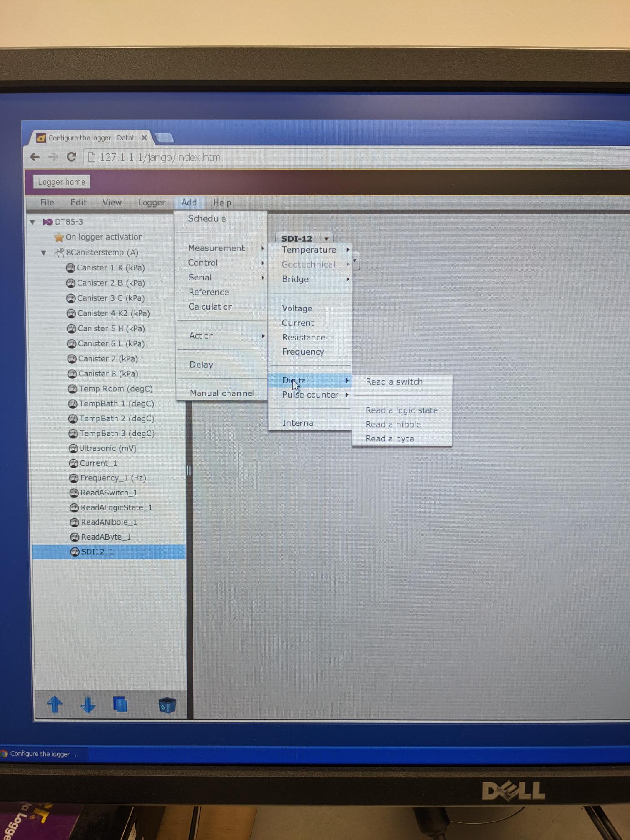Expand the Temperature submenu

310,250
